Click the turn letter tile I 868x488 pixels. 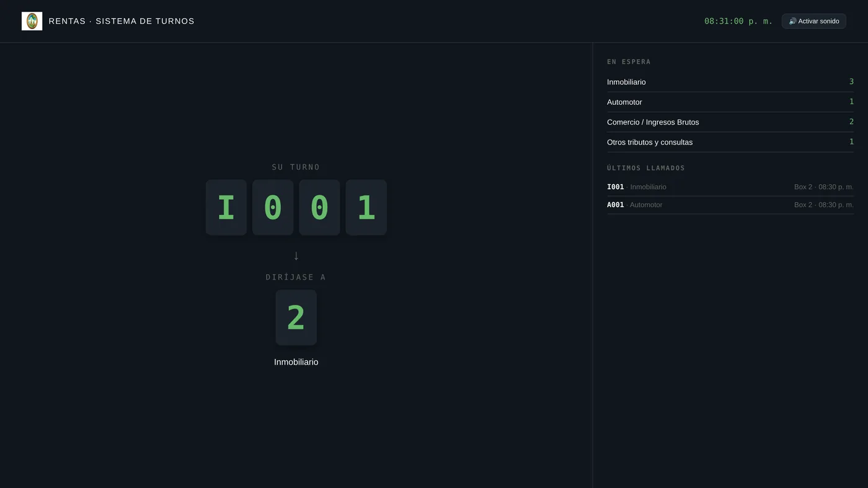226,208
